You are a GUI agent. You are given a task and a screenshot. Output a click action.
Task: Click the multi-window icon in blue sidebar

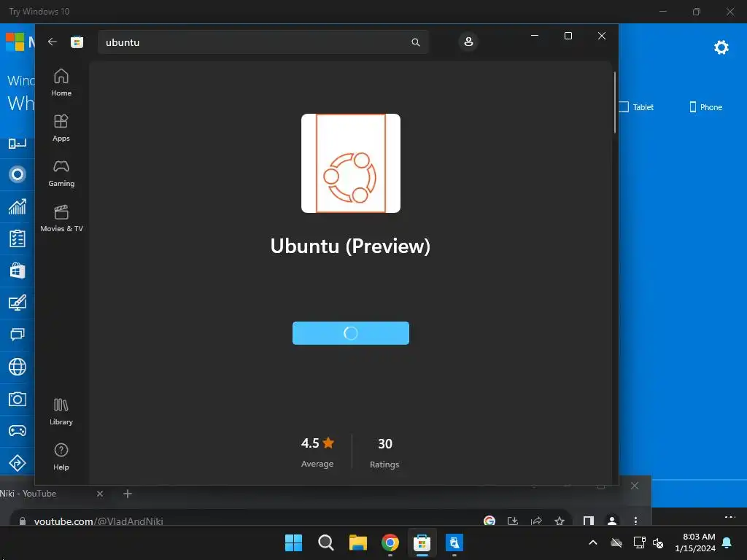(18, 334)
